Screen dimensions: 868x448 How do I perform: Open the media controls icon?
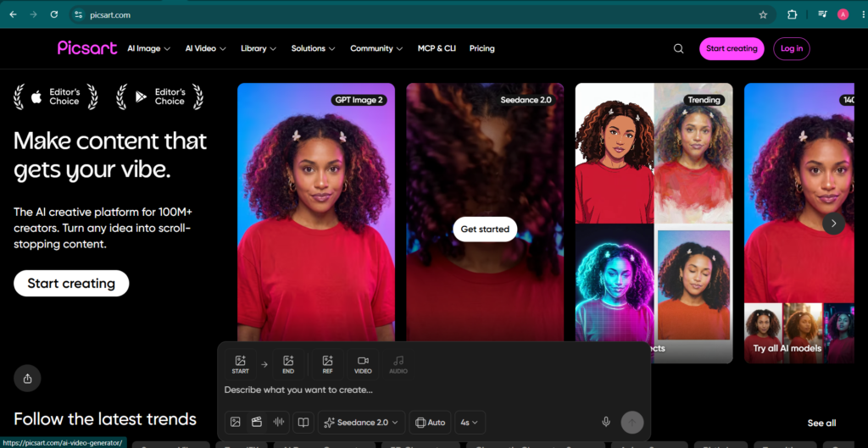[x=822, y=15]
